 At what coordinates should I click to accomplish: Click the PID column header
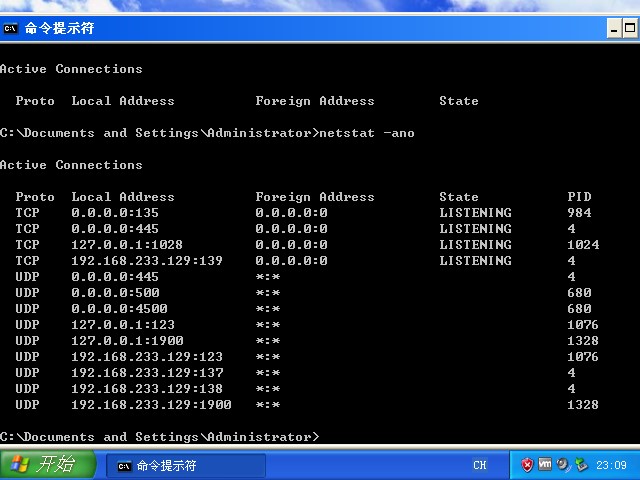[x=579, y=197]
